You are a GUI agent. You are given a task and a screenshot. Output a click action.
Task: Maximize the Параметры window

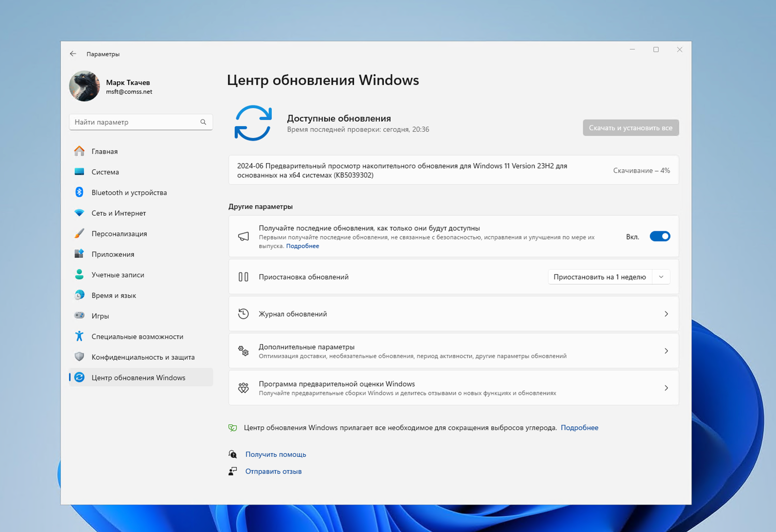tap(656, 50)
